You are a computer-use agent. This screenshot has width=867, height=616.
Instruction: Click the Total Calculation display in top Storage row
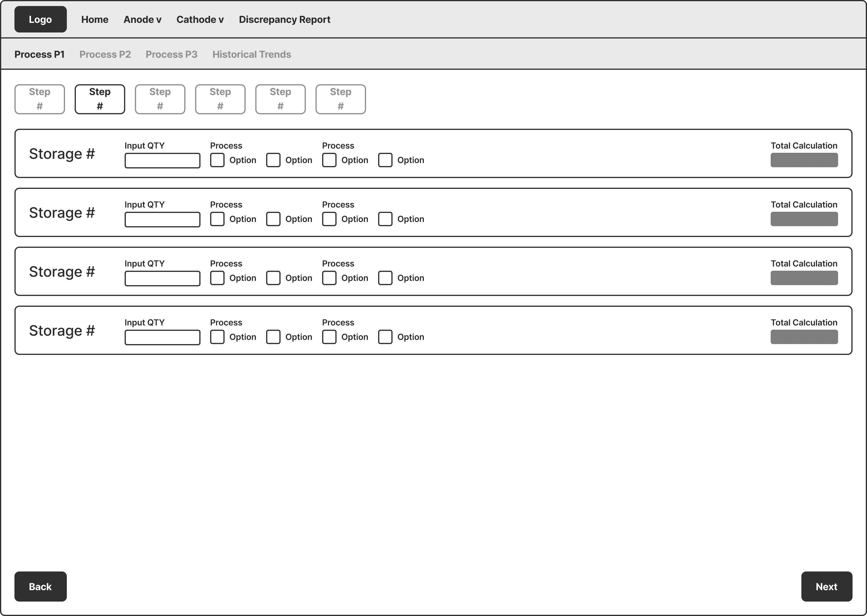pos(803,160)
